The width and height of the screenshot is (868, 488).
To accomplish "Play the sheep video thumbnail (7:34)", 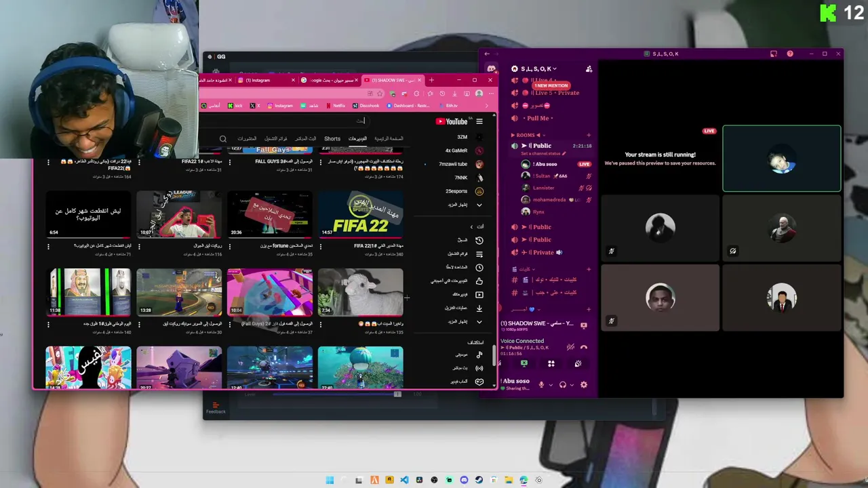I will coord(361,292).
